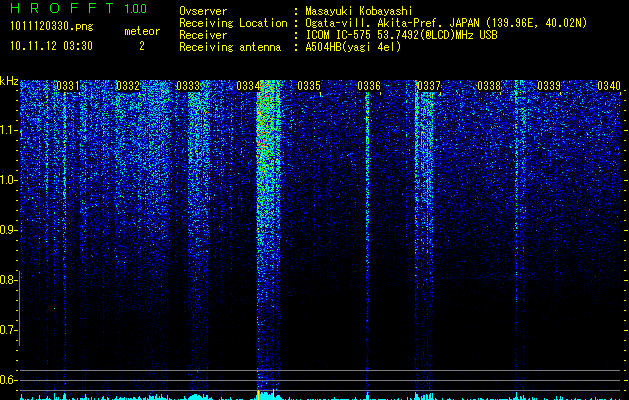Click the 0338 time marker
This screenshot has width=629, height=400.
click(x=489, y=86)
